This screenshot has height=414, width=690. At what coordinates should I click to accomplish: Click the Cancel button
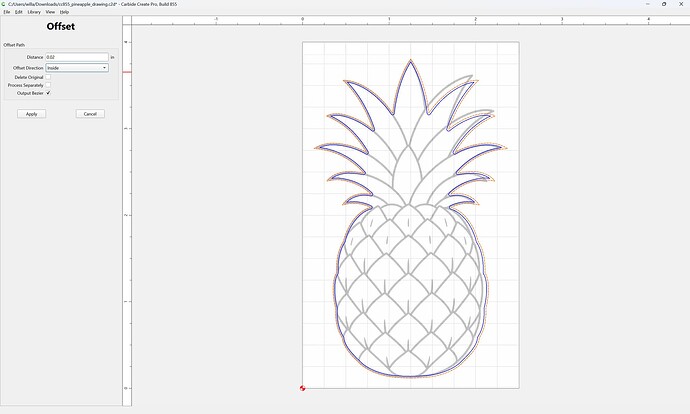point(90,114)
